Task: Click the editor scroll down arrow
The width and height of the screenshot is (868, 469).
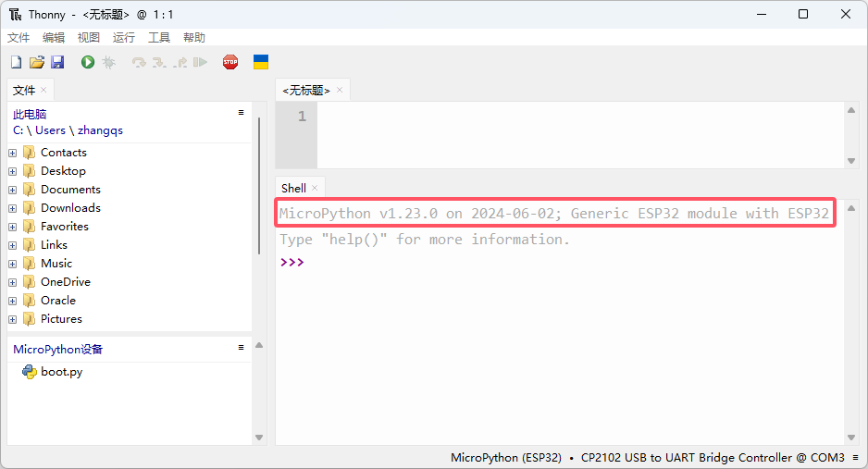Action: [851, 161]
